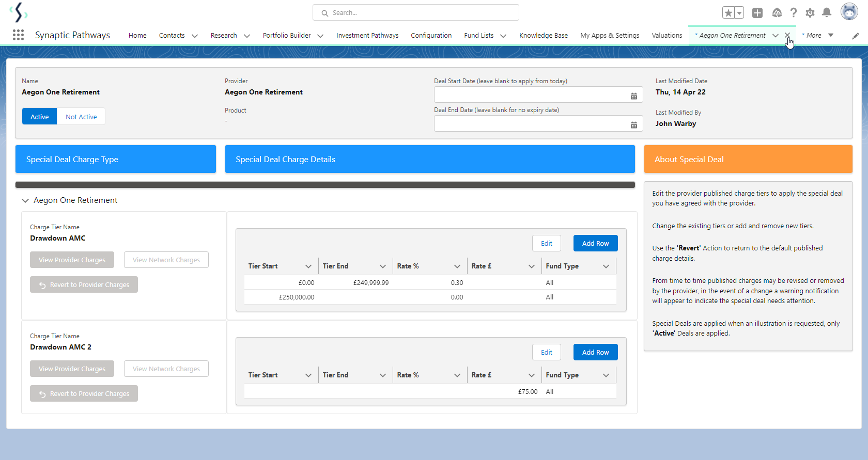Viewport: 868px width, 460px height.
Task: Open the More navigation menu
Action: 817,36
